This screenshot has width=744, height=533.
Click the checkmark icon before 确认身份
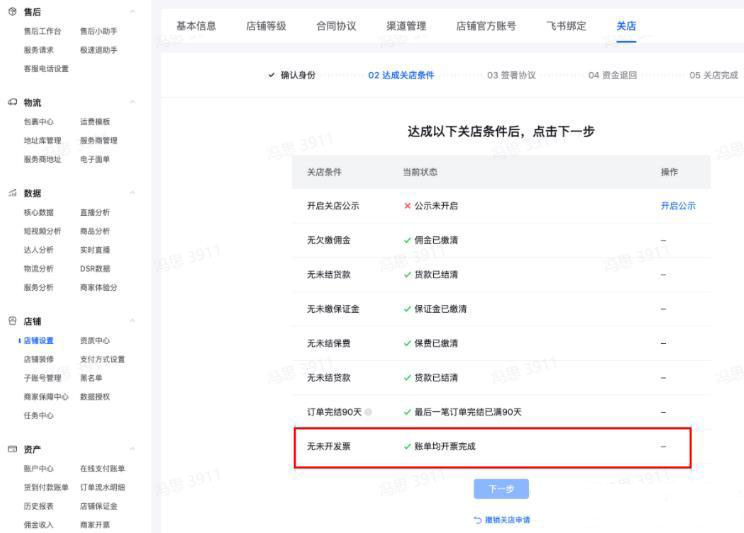(x=271, y=75)
